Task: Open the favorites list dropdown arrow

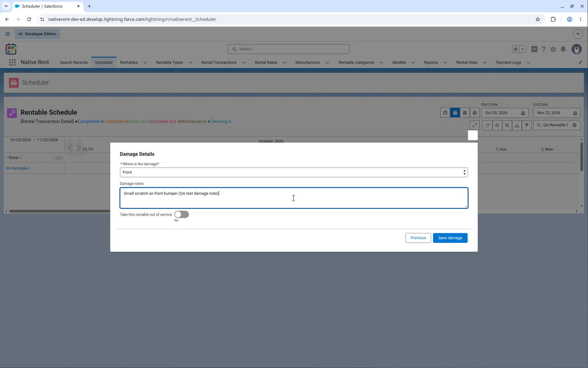Action: click(x=523, y=49)
